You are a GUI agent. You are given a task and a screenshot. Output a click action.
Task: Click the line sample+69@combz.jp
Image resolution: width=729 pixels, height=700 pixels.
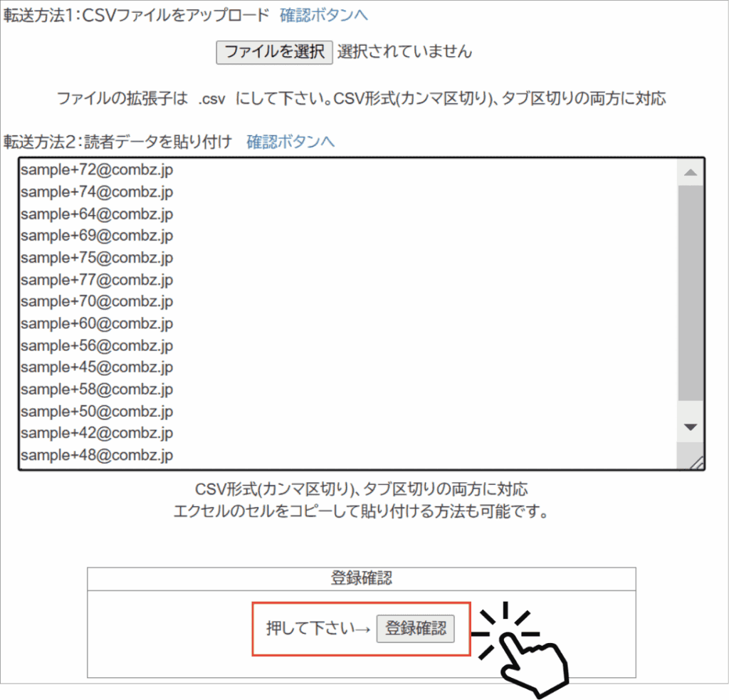pos(97,235)
